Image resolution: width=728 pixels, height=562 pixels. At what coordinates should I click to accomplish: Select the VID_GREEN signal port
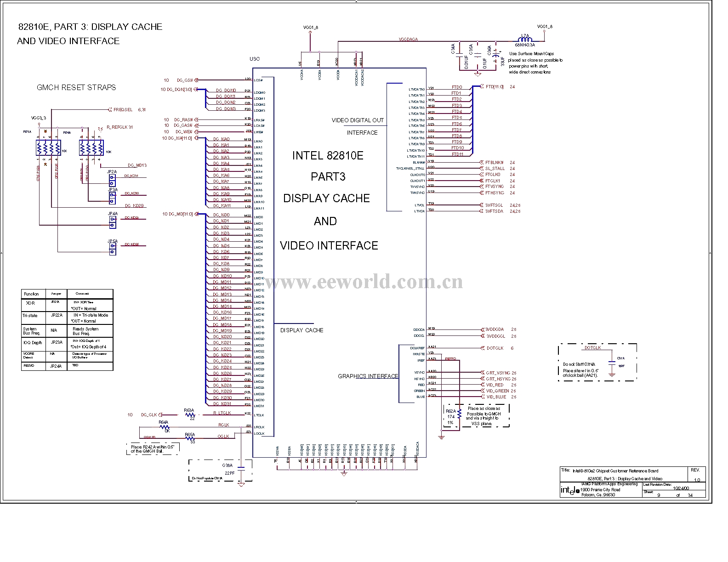pos(495,391)
